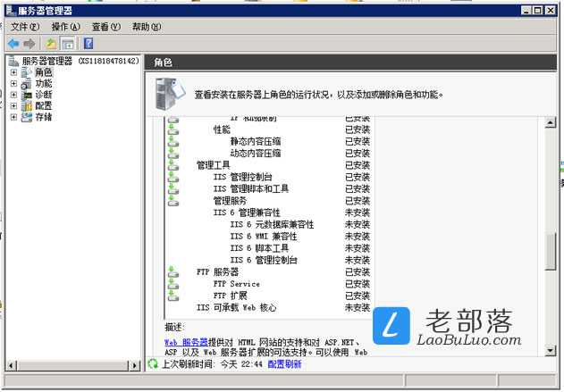Open the 帮助(H) menu

tap(147, 27)
